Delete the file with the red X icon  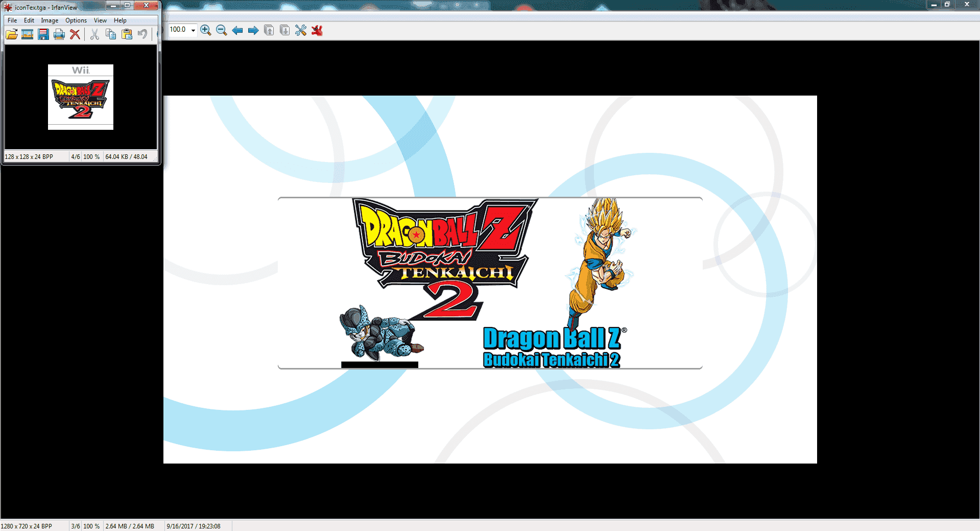(x=75, y=34)
